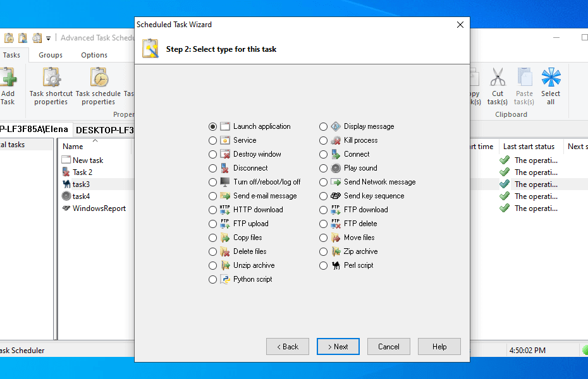This screenshot has width=588, height=379.
Task: Select Kill process radio button
Action: [323, 140]
